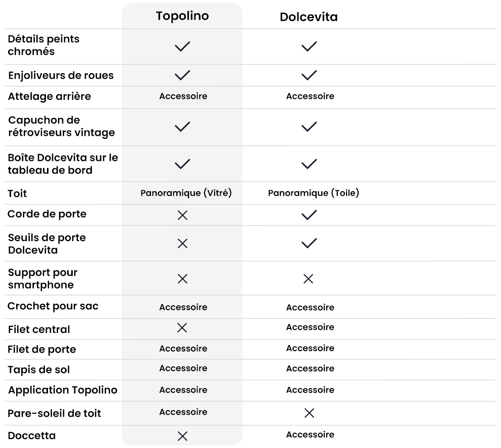Click Dolcevita checkmark for Seuils de porte Dolcevita
The height and width of the screenshot is (448, 501).
[x=309, y=243]
